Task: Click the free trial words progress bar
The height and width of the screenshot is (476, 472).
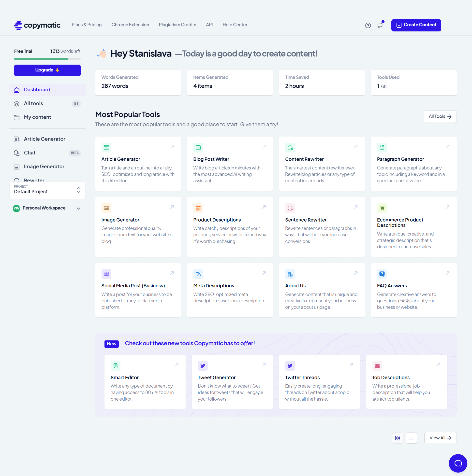Action: click(x=47, y=59)
